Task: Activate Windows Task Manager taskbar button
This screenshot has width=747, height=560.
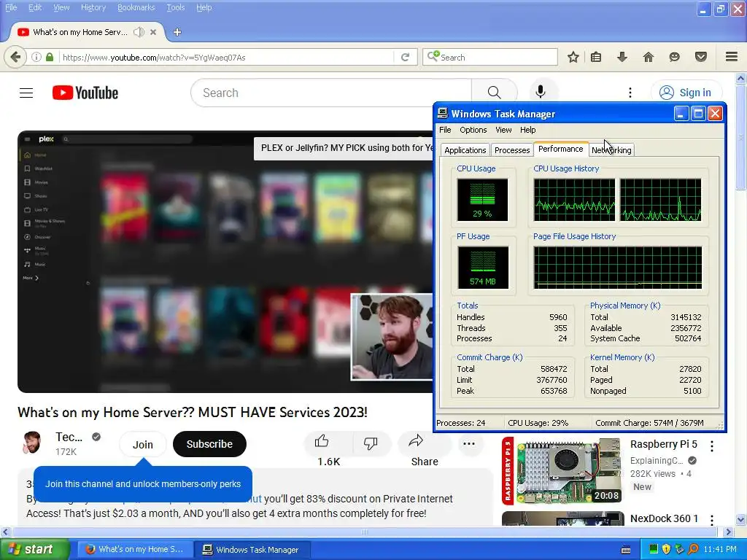Action: 252,550
